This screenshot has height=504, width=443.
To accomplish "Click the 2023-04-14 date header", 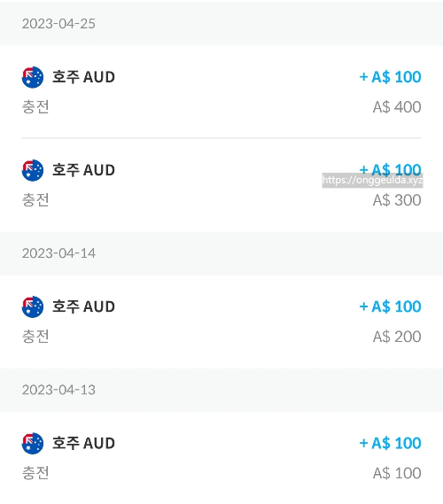I will (58, 253).
